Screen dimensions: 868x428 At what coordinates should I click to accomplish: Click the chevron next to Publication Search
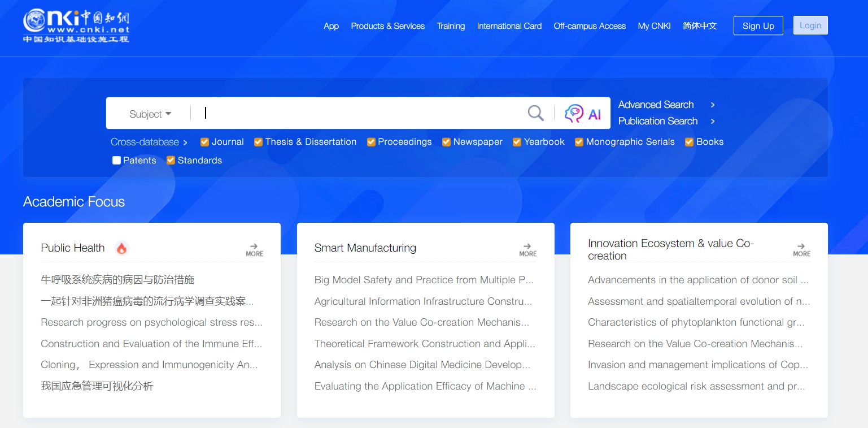click(x=713, y=122)
